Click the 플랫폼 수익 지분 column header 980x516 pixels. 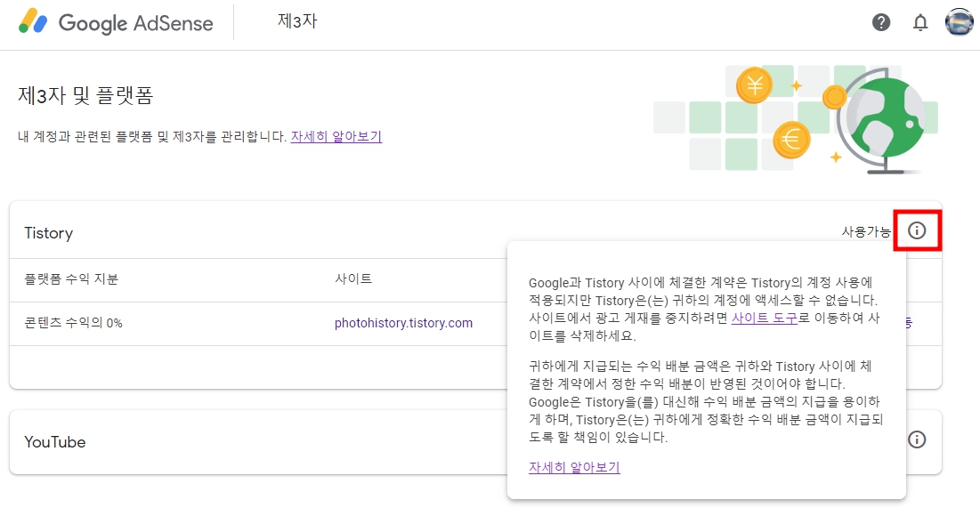coord(71,278)
